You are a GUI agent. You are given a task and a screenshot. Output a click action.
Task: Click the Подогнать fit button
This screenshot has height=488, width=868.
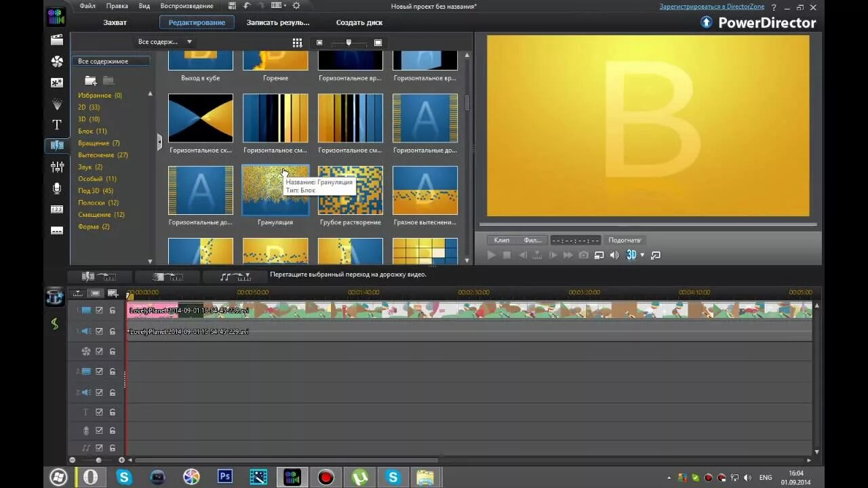point(625,240)
